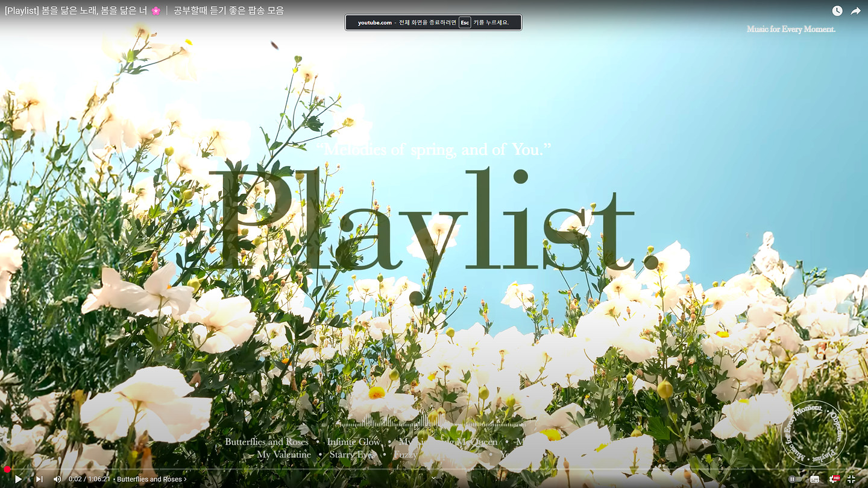
Task: Click the red scrubber dot on the timeline
Action: point(7,469)
